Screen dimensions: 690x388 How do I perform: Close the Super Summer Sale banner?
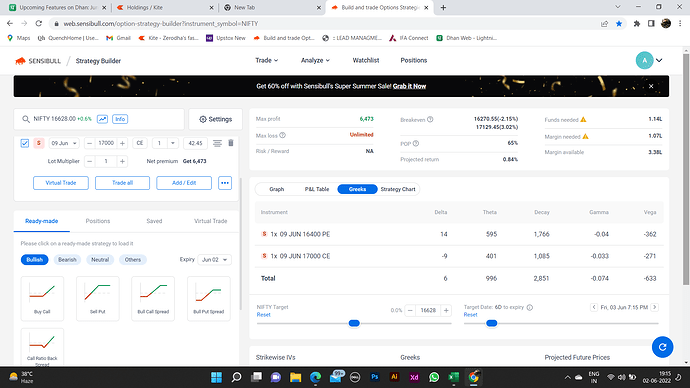(x=651, y=86)
